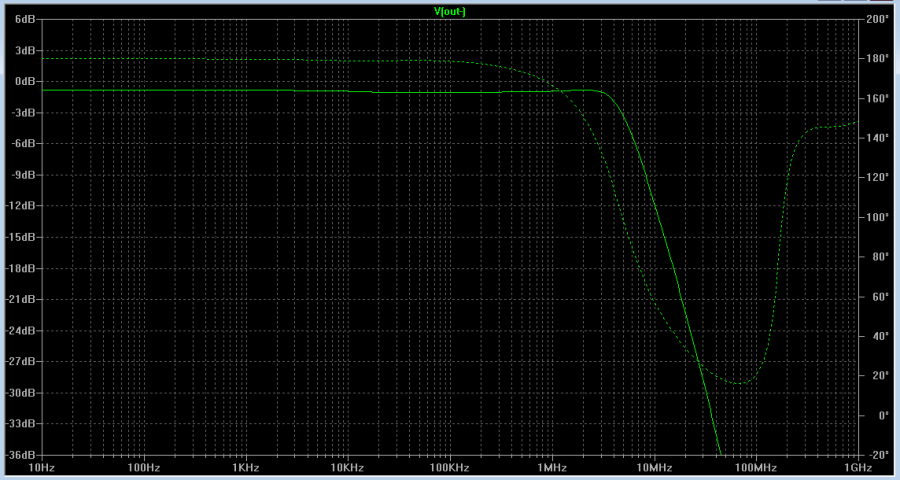The height and width of the screenshot is (480, 900).
Task: Select the -18dB magnitude axis label
Action: coord(21,268)
